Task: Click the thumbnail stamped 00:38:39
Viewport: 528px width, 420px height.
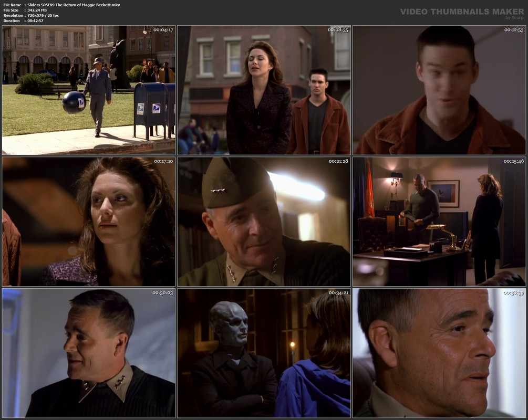Action: point(439,353)
